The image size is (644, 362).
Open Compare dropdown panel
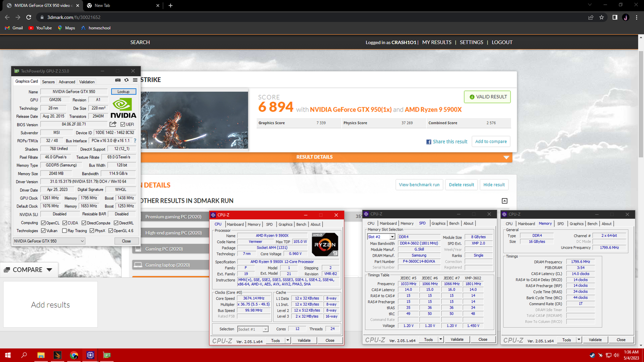pyautogui.click(x=29, y=270)
